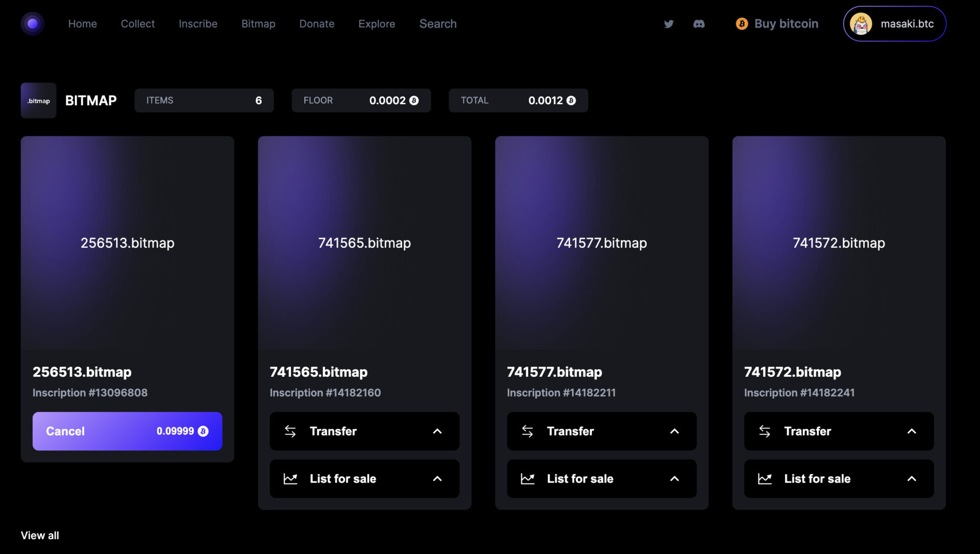Open the Inscribe nav item

coord(198,23)
